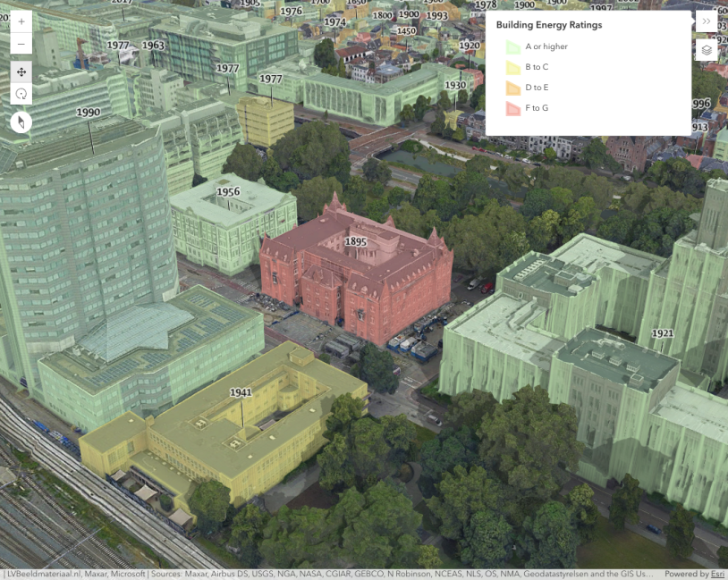The height and width of the screenshot is (580, 728).
Task: Click the 1956 building label
Action: point(228,191)
